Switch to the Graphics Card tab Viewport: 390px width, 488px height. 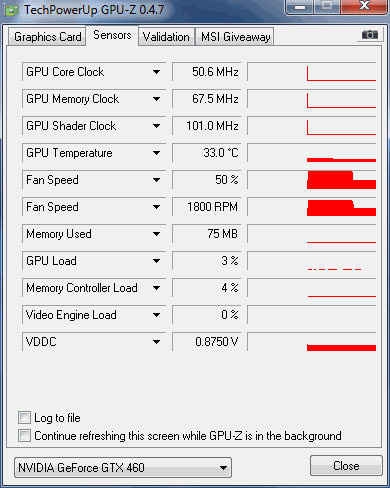(x=47, y=37)
